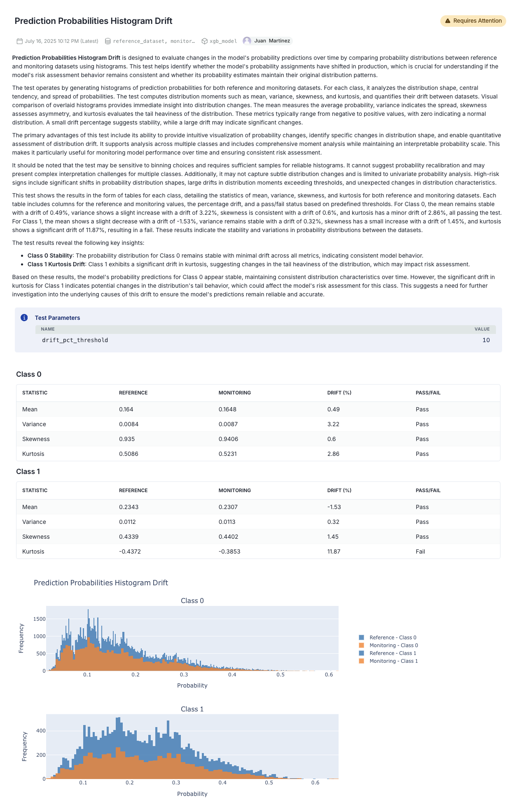519x812 pixels.
Task: Click the drift_pct_threshold parameter name
Action: pyautogui.click(x=75, y=340)
